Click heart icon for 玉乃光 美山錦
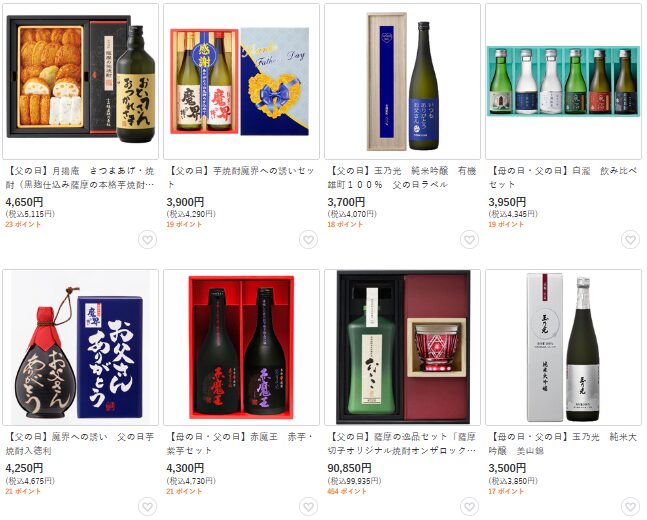 [630, 506]
